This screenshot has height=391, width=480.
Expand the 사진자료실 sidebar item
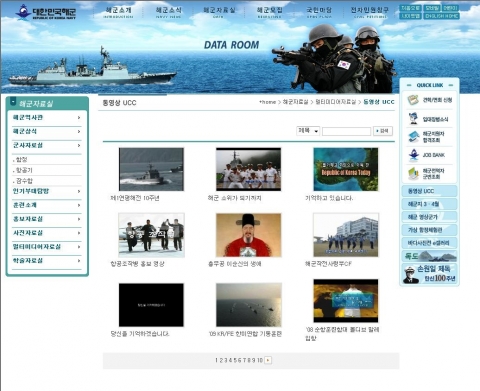[x=46, y=233]
